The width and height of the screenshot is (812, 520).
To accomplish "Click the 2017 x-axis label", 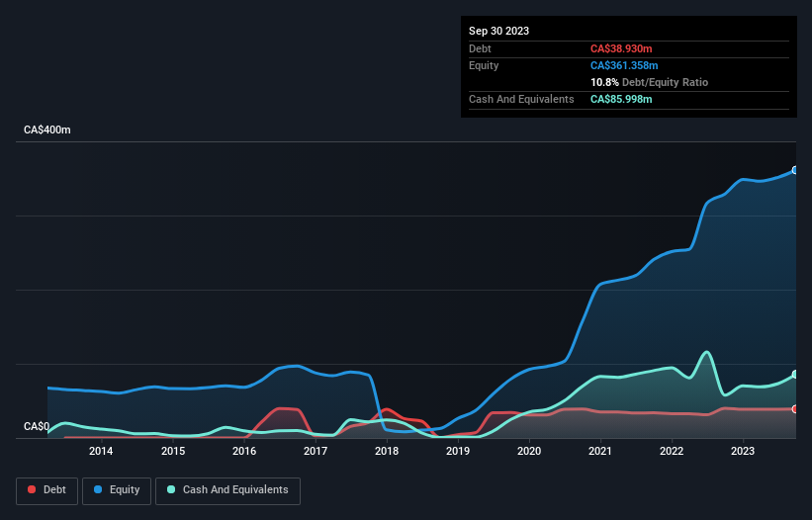I will [x=316, y=451].
